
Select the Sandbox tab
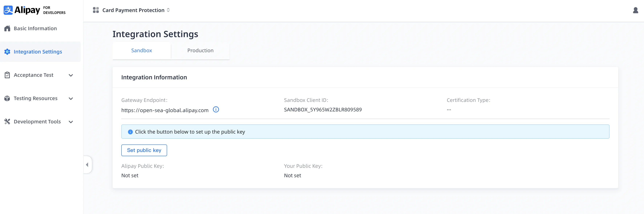141,51
